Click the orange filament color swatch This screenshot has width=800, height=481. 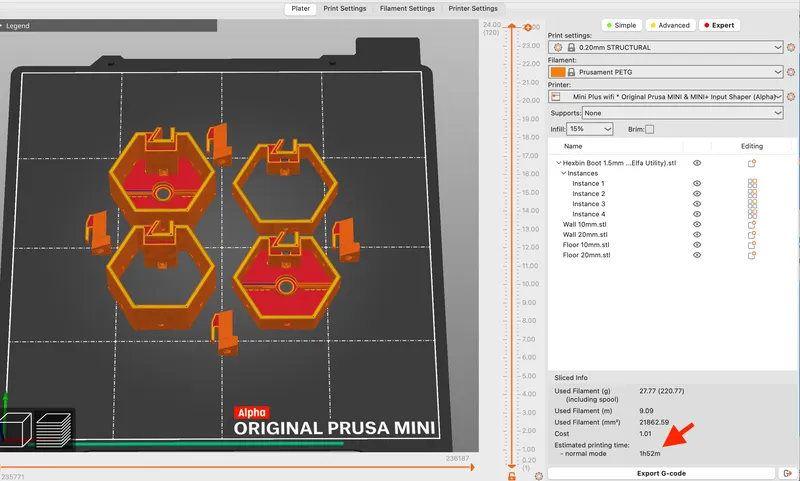558,72
